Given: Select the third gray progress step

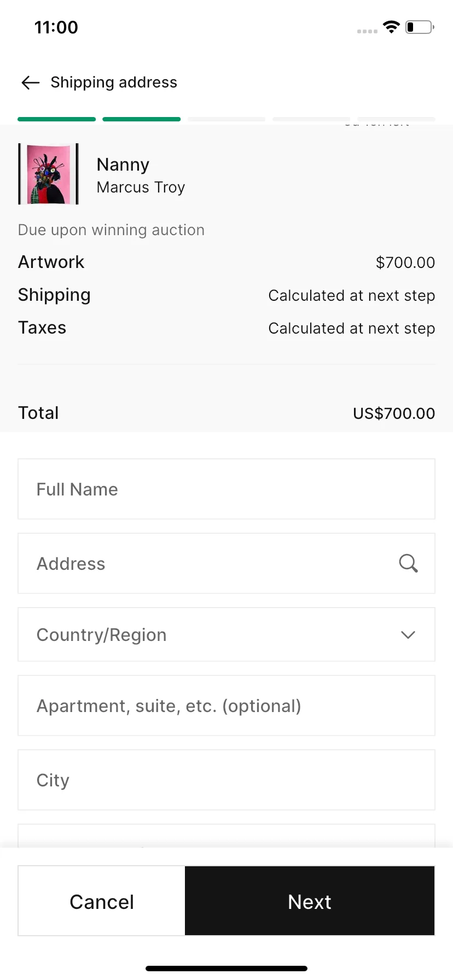Looking at the screenshot, I should (226, 119).
